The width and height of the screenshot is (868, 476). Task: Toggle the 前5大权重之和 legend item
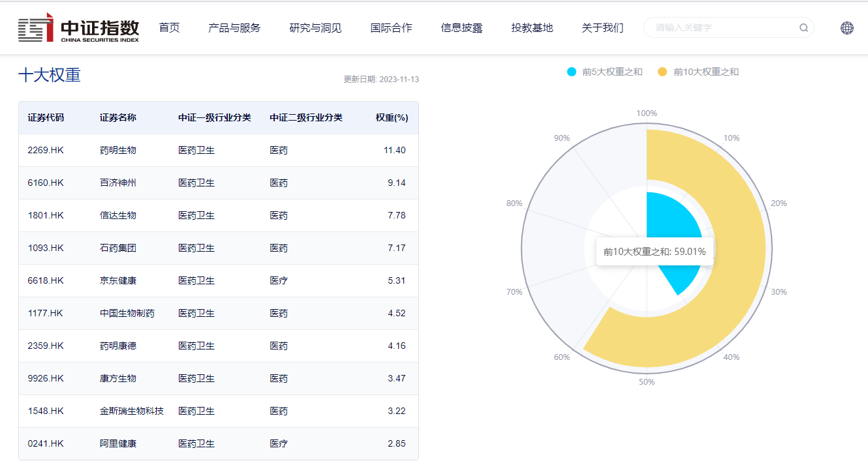(x=604, y=72)
